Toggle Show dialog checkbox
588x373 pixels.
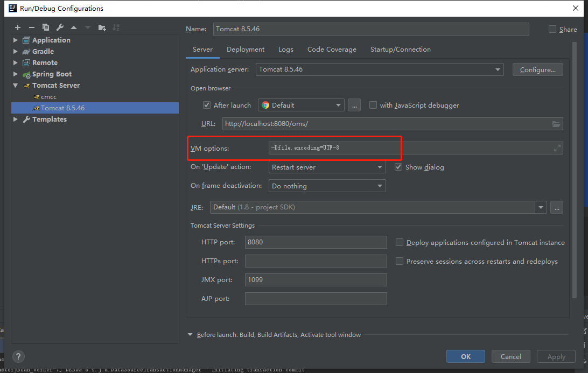398,167
